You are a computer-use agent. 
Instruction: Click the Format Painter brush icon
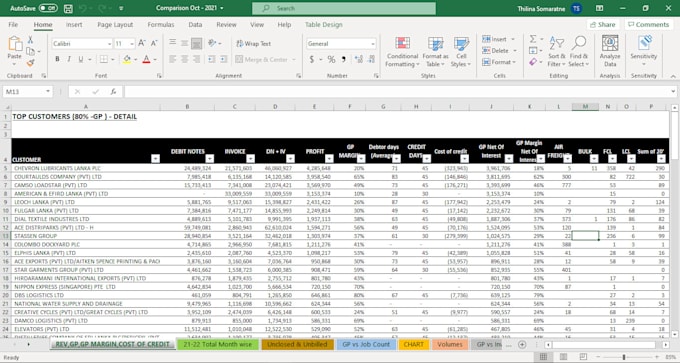click(x=30, y=63)
